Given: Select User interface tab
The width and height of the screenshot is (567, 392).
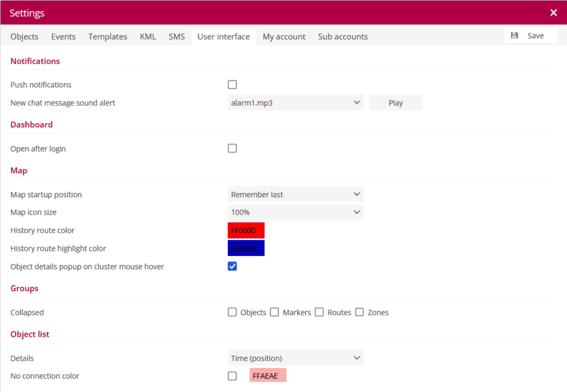Looking at the screenshot, I should coord(224,37).
